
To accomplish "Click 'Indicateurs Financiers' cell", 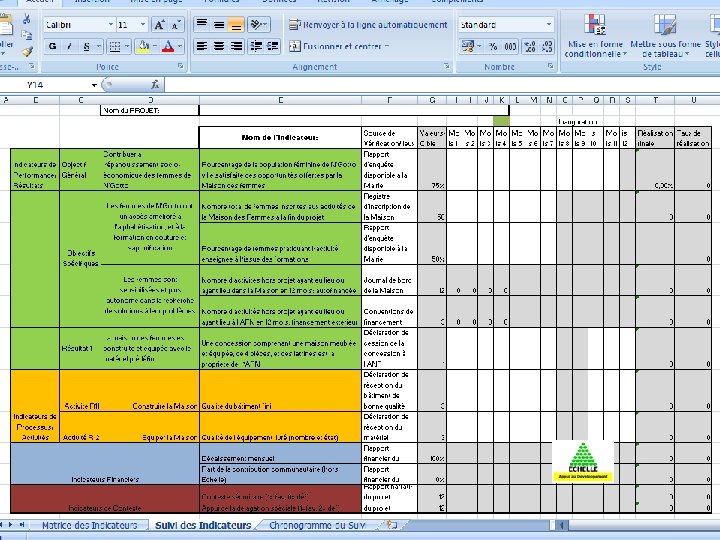I will coord(105,464).
